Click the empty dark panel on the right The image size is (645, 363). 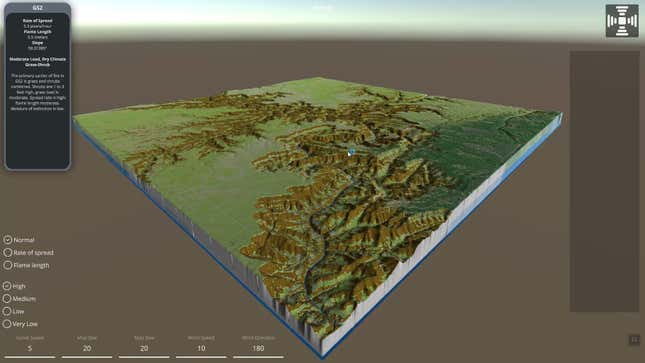(x=604, y=182)
